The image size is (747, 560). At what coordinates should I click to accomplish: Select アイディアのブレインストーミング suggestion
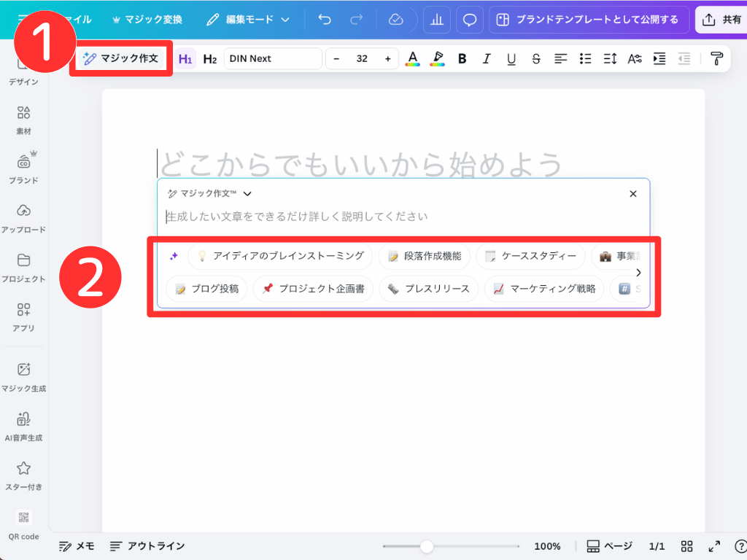[x=280, y=256]
